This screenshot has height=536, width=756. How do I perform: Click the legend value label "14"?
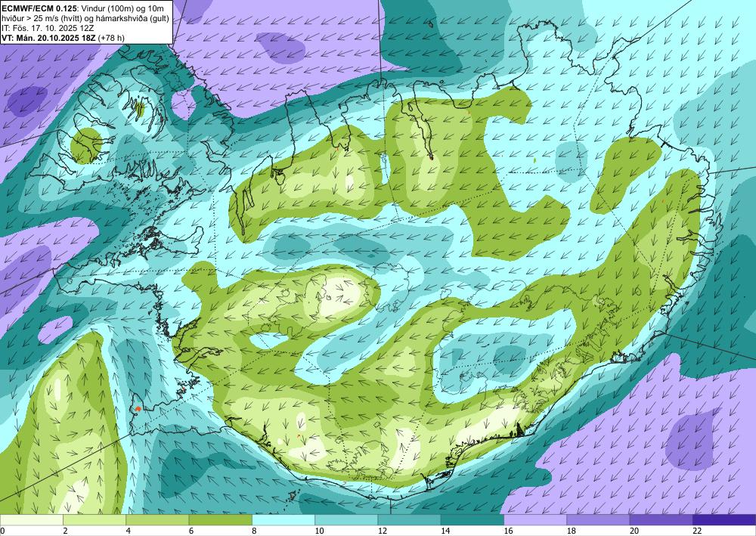(445, 531)
